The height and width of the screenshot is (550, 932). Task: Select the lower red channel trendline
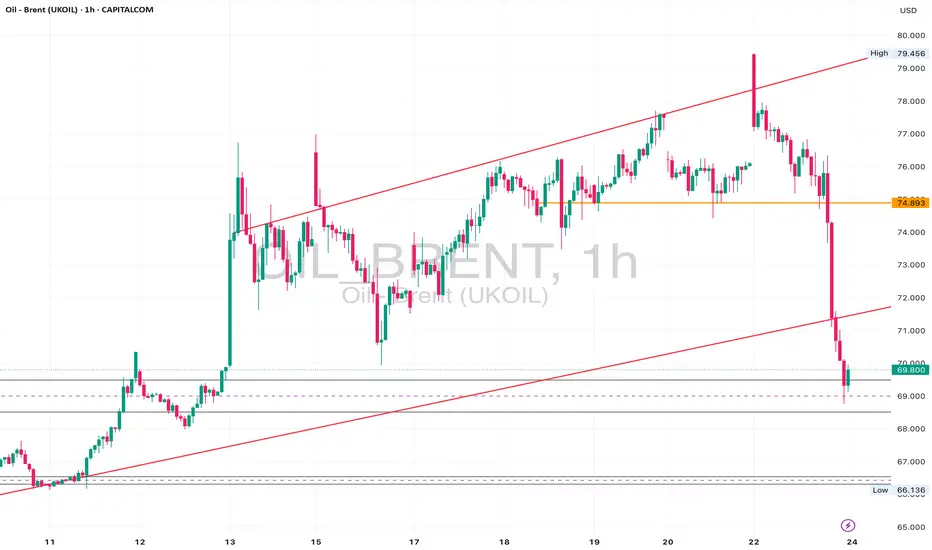446,401
